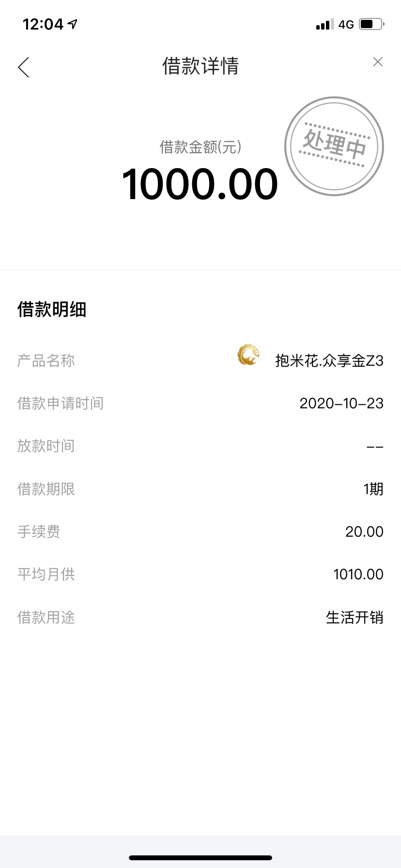Close the loan details page
The width and height of the screenshot is (401, 868).
pyautogui.click(x=378, y=62)
